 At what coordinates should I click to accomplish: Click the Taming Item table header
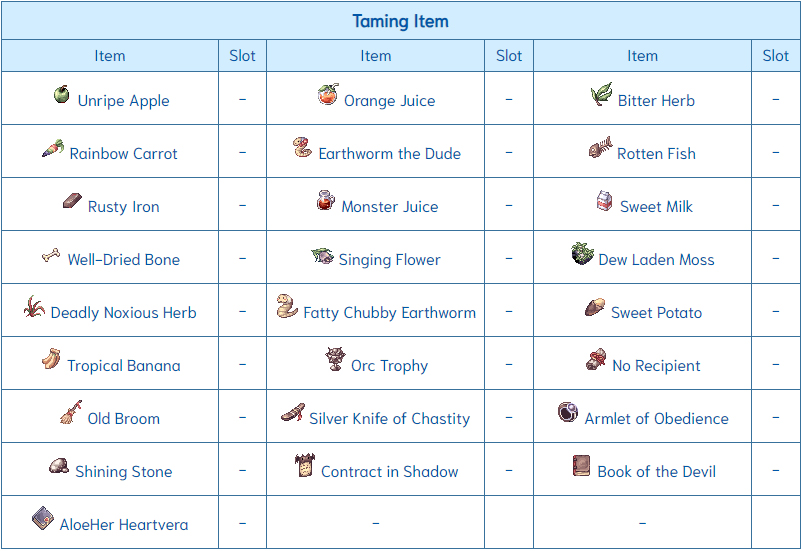pyautogui.click(x=400, y=21)
